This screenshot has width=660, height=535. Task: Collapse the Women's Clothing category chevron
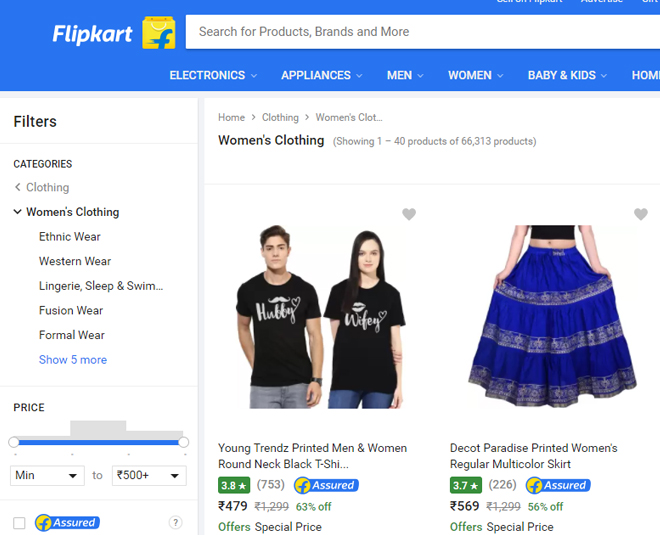pos(18,212)
